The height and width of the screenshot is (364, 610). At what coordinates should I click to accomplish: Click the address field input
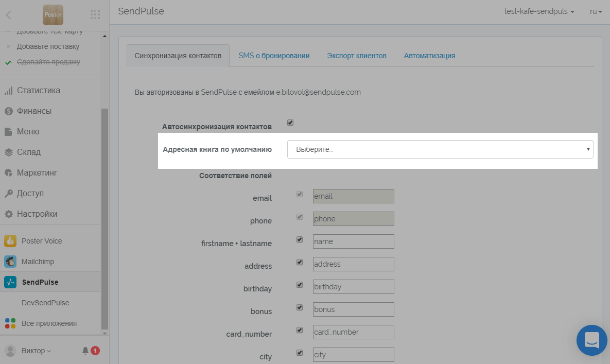[x=353, y=264]
